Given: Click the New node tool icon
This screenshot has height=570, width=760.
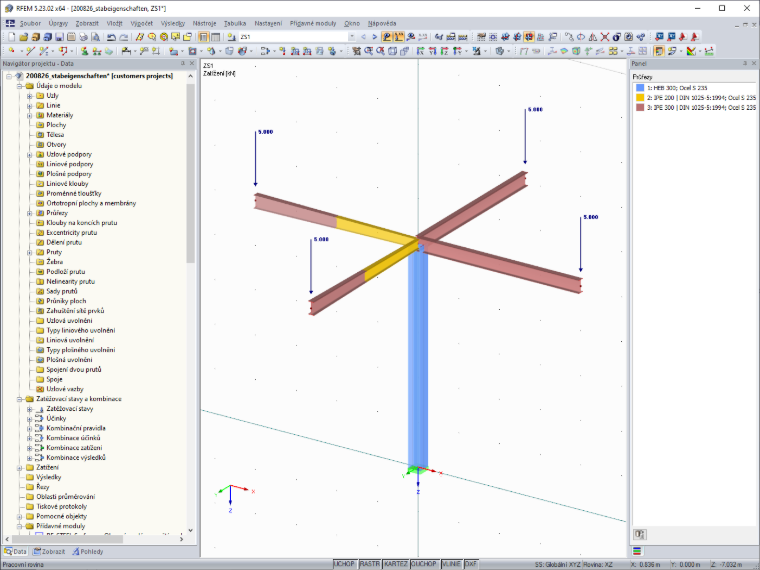Looking at the screenshot, I should pos(12,51).
